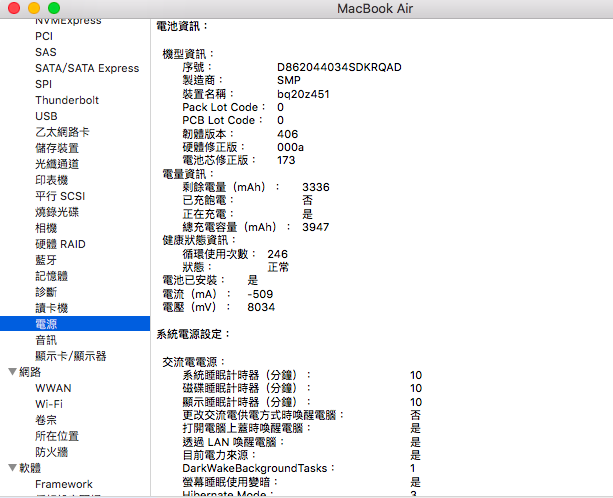Click full charge capacity value 3947

pos(316,227)
